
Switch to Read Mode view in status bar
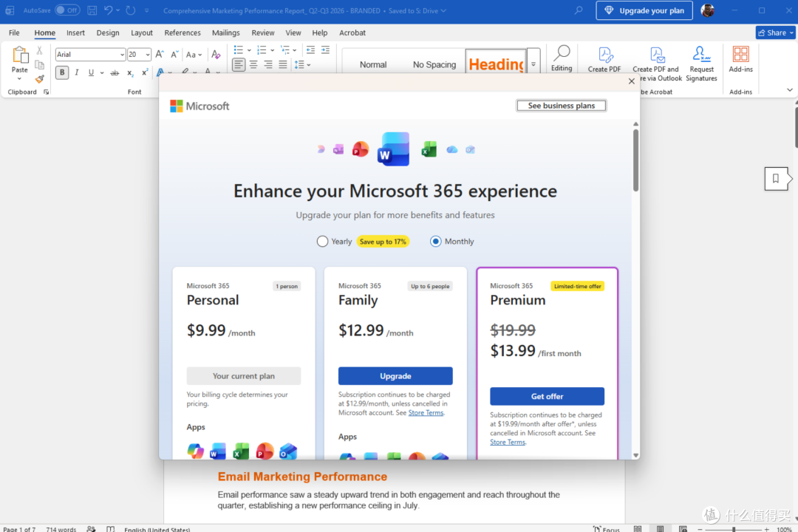pos(638,529)
